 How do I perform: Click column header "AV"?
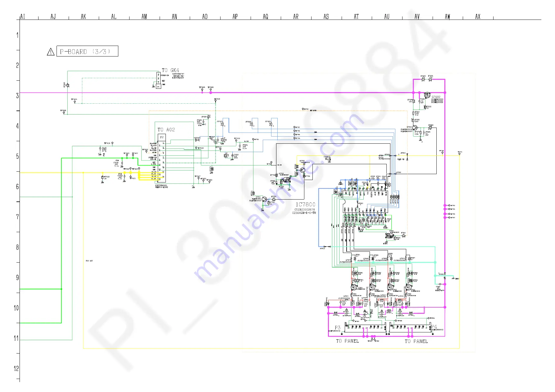pyautogui.click(x=417, y=16)
